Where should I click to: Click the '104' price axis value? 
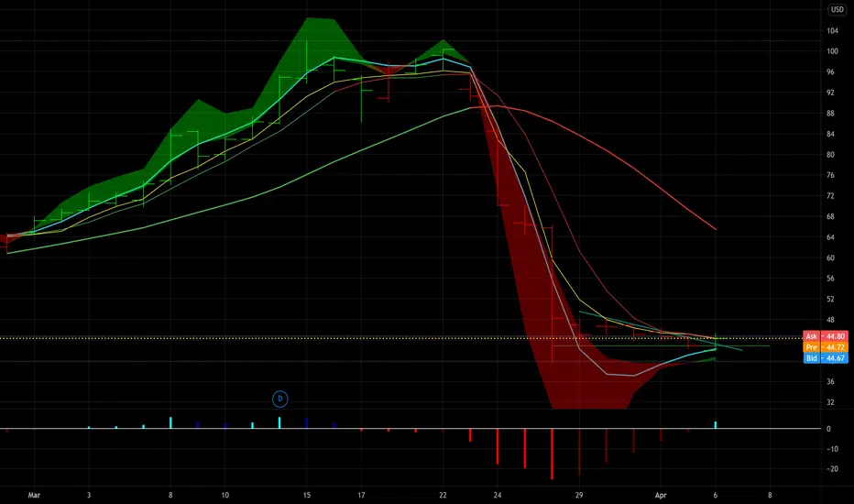(832, 30)
